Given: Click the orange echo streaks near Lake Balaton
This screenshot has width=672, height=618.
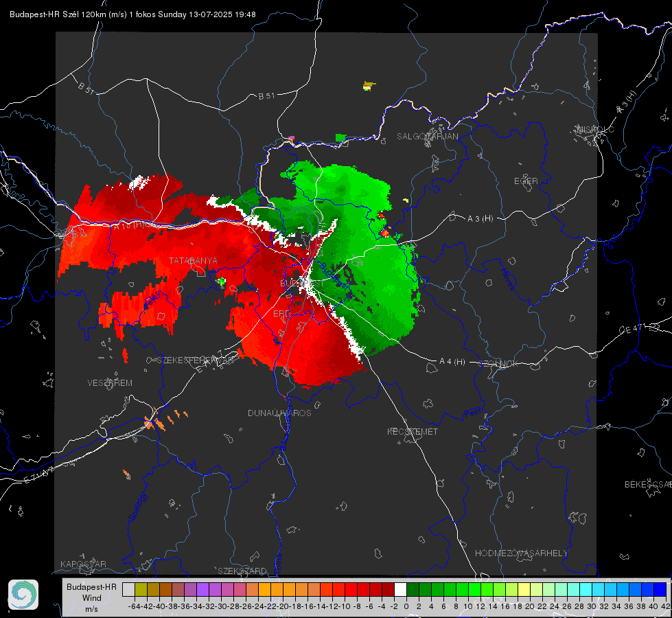Looking at the screenshot, I should 165,419.
